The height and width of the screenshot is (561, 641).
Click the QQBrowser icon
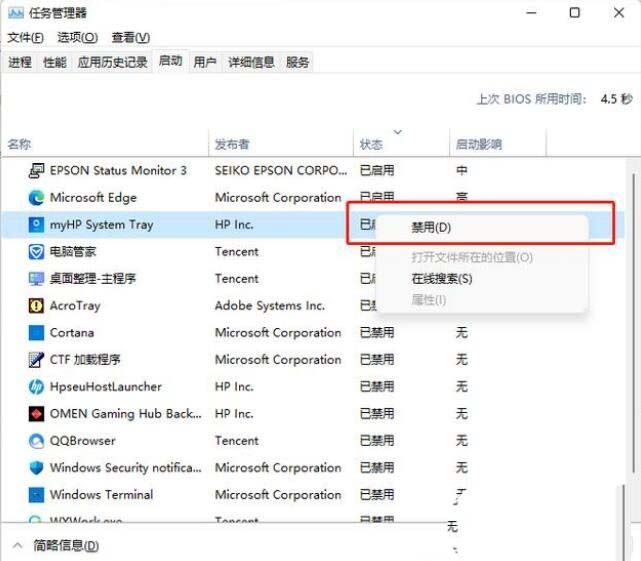point(37,441)
